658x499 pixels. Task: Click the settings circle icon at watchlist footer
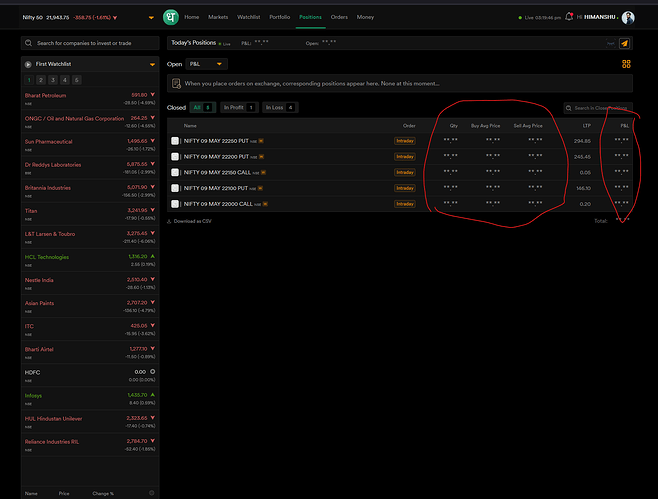pos(151,493)
